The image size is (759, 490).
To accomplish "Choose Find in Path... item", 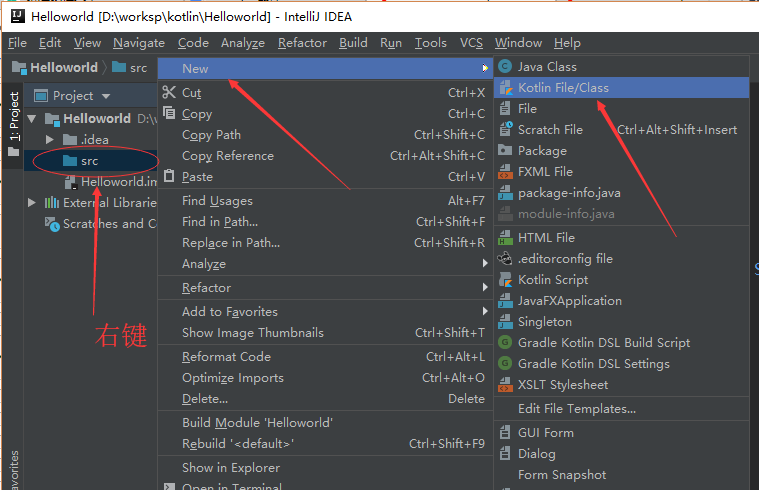I will tap(325, 222).
